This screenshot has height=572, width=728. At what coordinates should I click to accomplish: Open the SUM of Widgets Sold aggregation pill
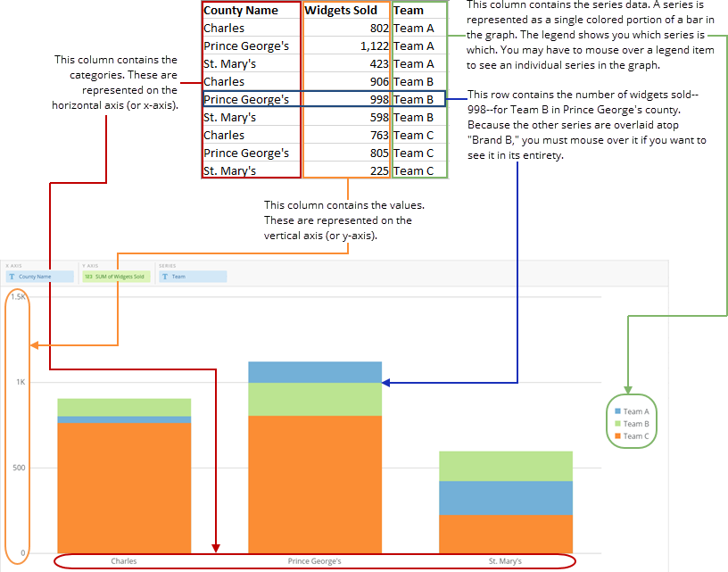[x=116, y=276]
